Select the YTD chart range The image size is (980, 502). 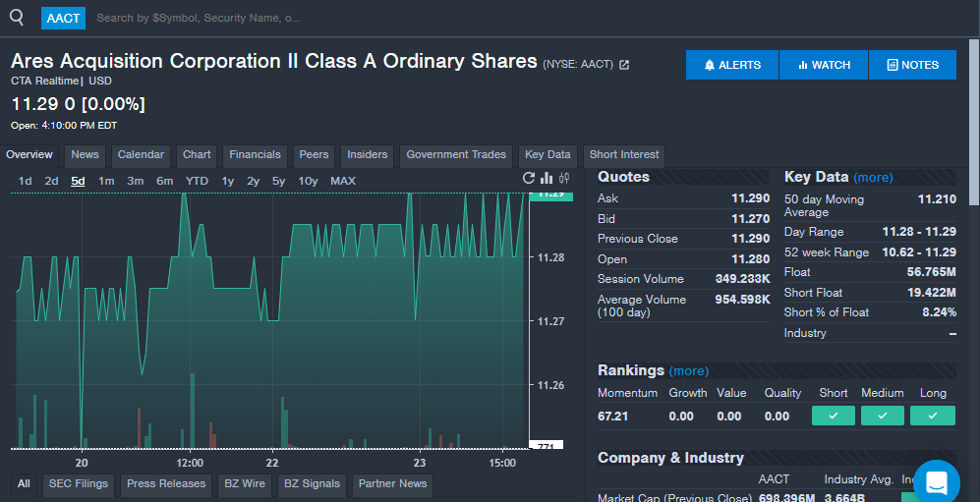197,181
